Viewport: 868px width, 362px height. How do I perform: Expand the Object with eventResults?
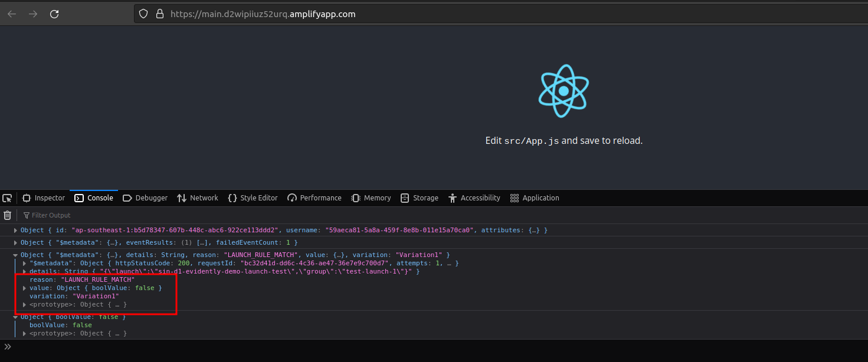(15, 243)
